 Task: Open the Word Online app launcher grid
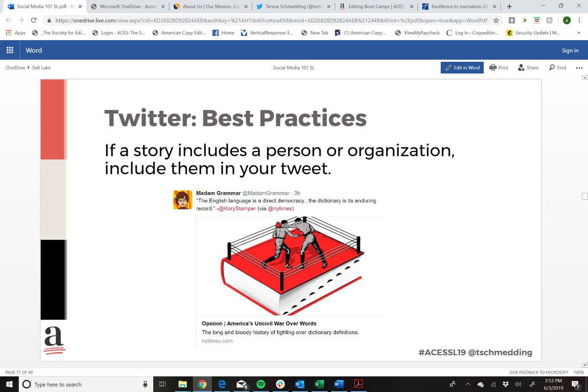click(x=9, y=50)
